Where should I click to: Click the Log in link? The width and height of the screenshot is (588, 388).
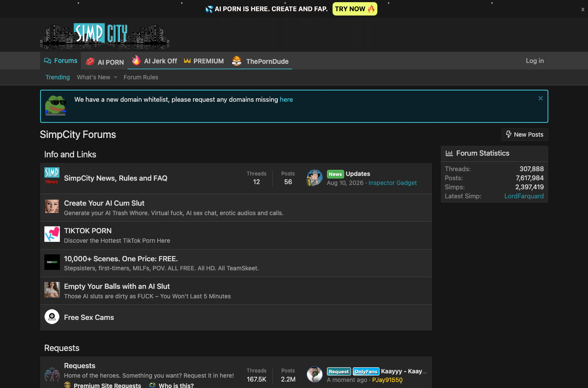535,61
